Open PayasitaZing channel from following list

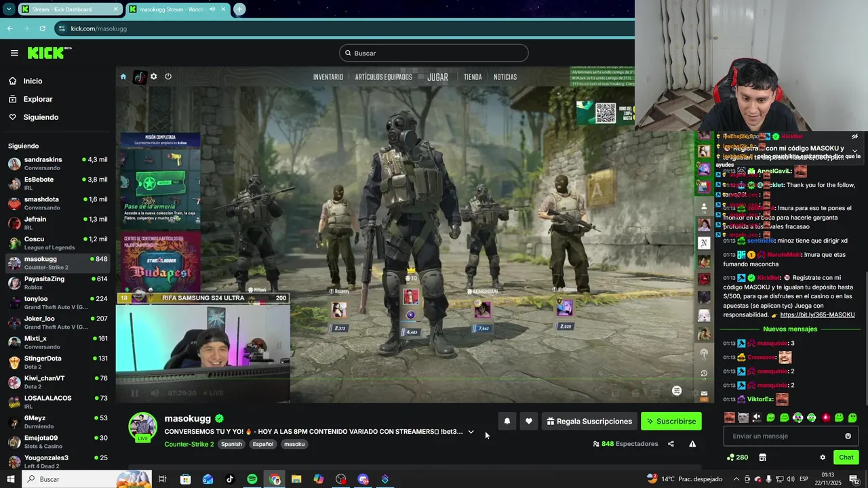pyautogui.click(x=58, y=283)
